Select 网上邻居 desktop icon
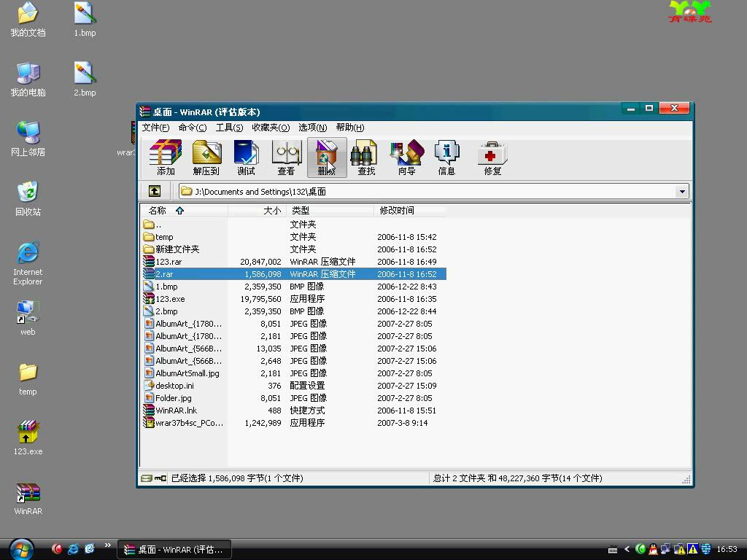 [28, 139]
